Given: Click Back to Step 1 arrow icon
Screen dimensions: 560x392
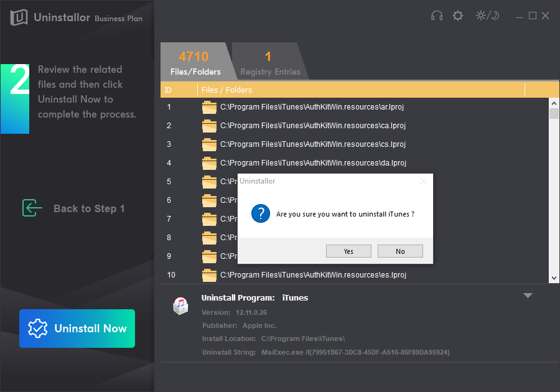Looking at the screenshot, I should click(x=32, y=208).
